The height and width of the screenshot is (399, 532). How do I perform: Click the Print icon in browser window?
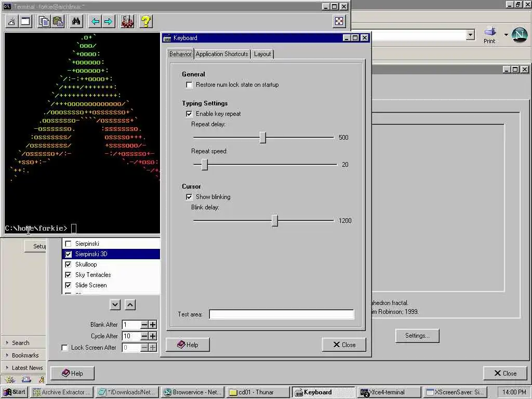tap(489, 35)
